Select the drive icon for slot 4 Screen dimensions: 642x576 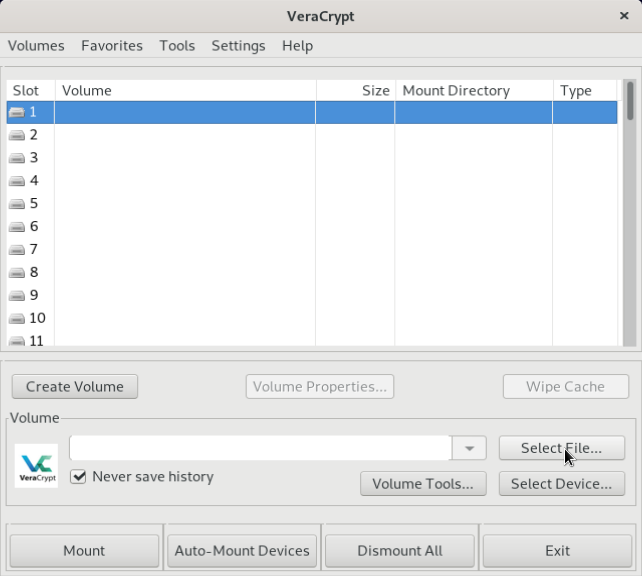pos(17,181)
